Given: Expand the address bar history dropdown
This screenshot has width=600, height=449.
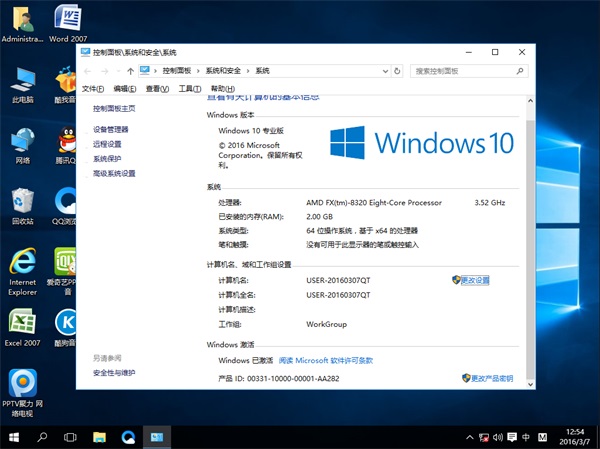Looking at the screenshot, I should coord(385,71).
